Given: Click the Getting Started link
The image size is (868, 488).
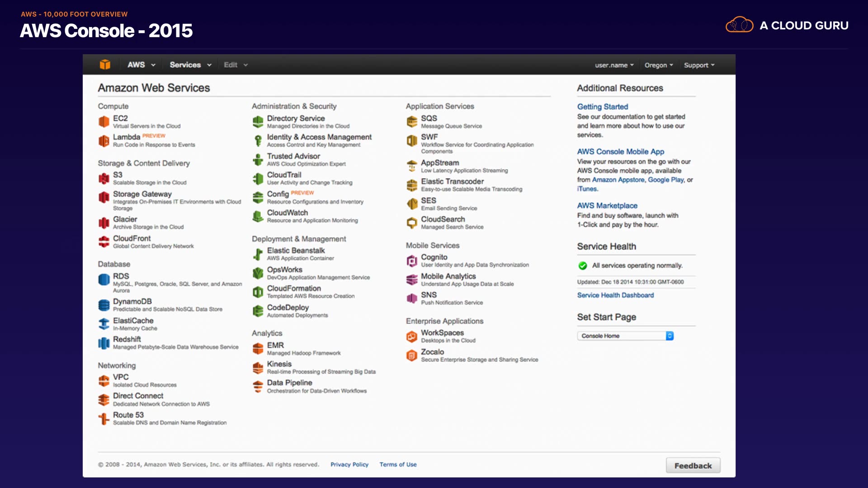Looking at the screenshot, I should tap(602, 107).
